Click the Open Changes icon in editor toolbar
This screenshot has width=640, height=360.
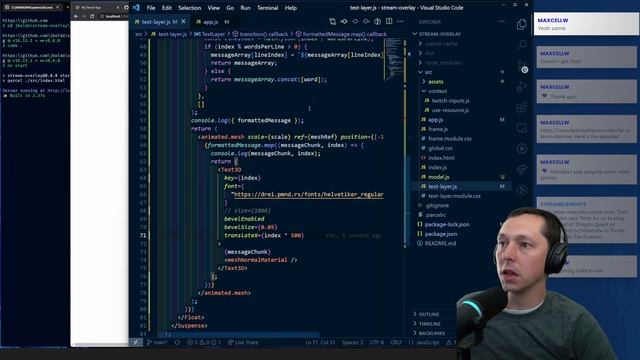[333, 21]
